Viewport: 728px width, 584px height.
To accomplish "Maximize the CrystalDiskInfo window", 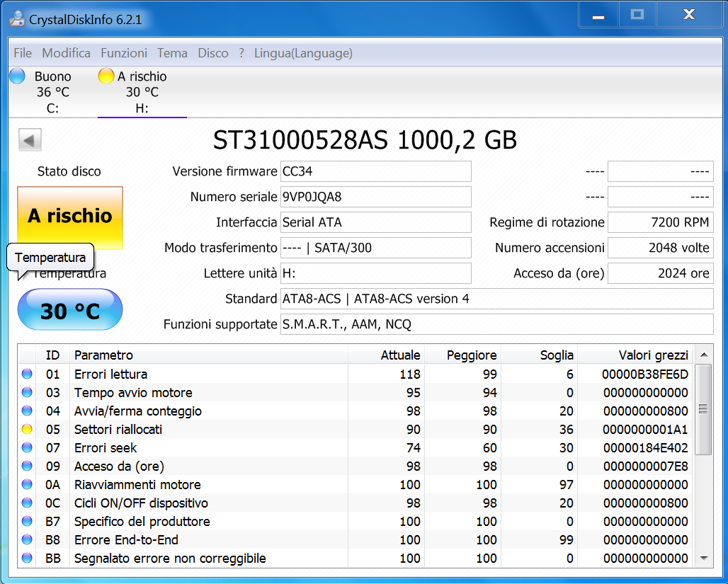I will click(637, 16).
